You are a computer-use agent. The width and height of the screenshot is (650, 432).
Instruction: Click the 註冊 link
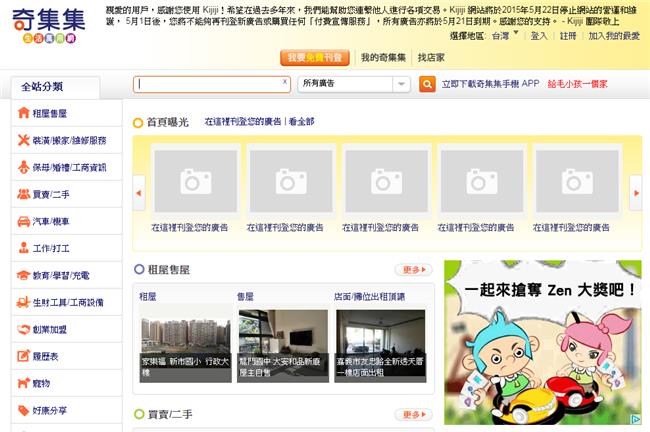(x=568, y=36)
